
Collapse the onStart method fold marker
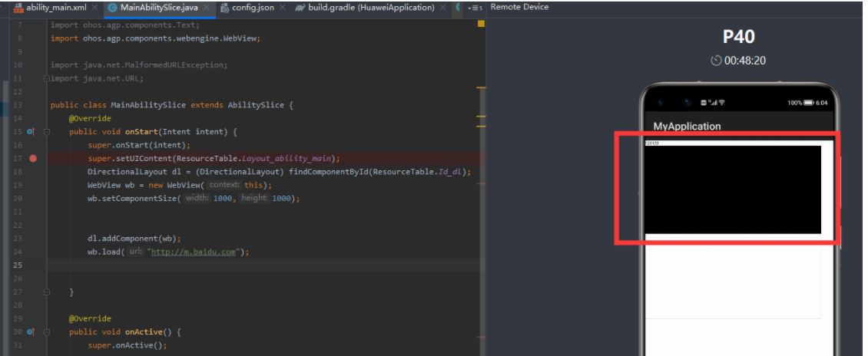pyautogui.click(x=47, y=132)
